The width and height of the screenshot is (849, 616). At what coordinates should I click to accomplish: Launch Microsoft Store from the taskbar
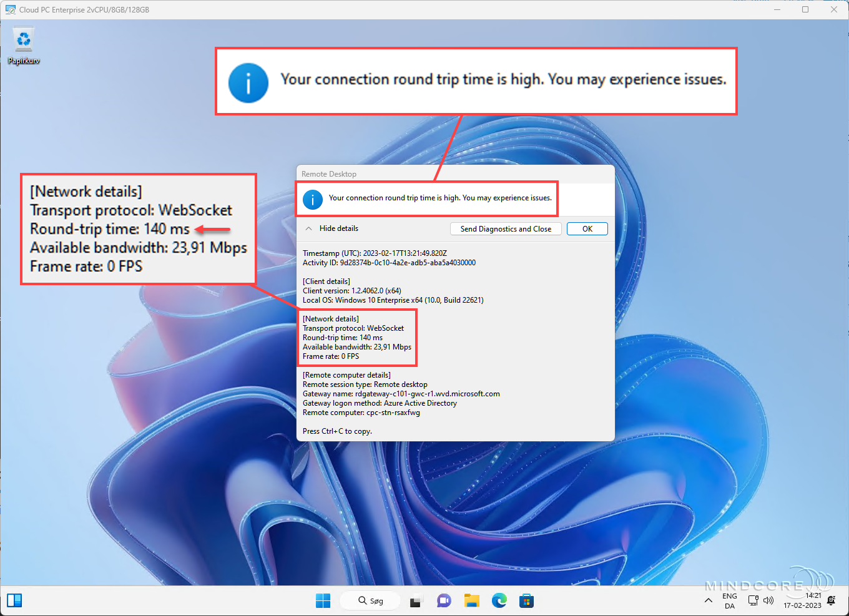pyautogui.click(x=526, y=600)
